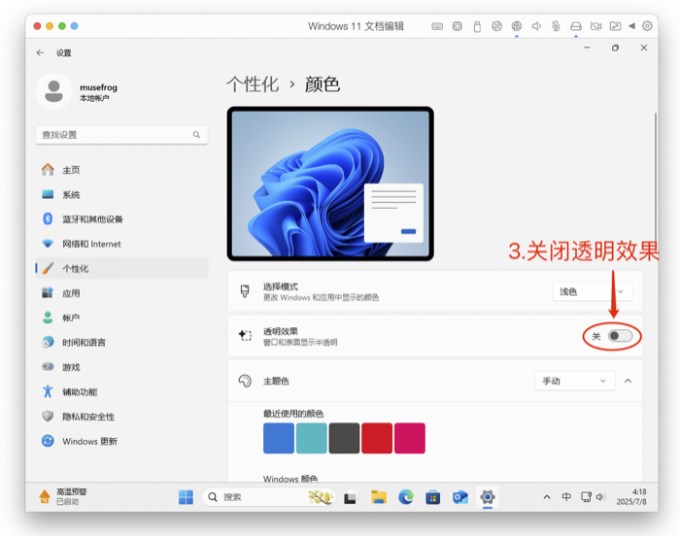Open File Explorer from taskbar

click(x=379, y=497)
